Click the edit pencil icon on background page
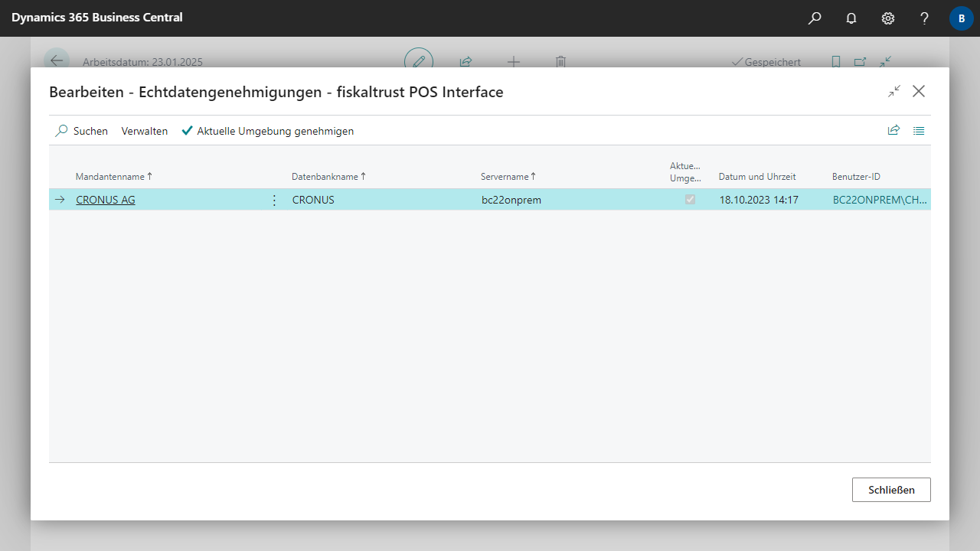 pos(419,60)
